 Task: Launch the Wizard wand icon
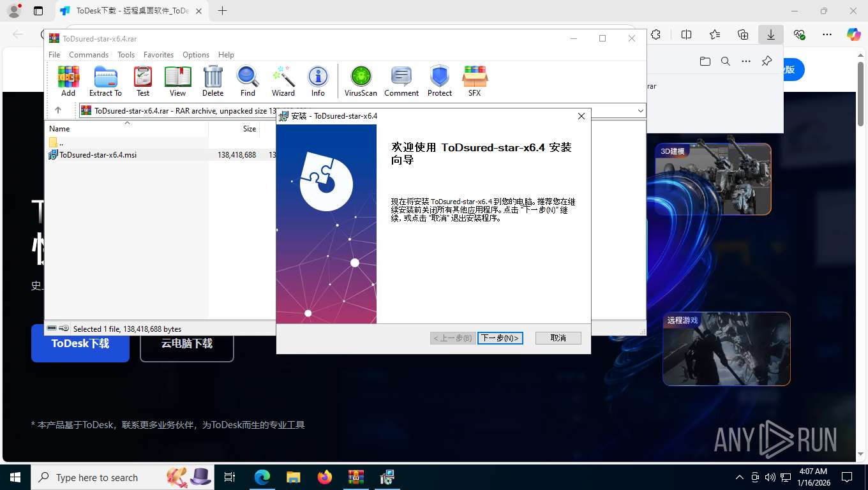pos(283,81)
